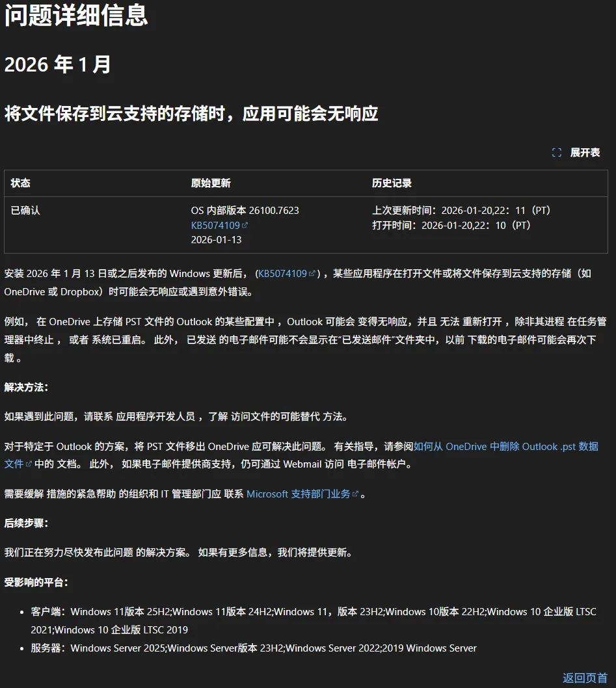
Task: Open the Microsoft 支持部门业务 link
Action: tap(299, 494)
